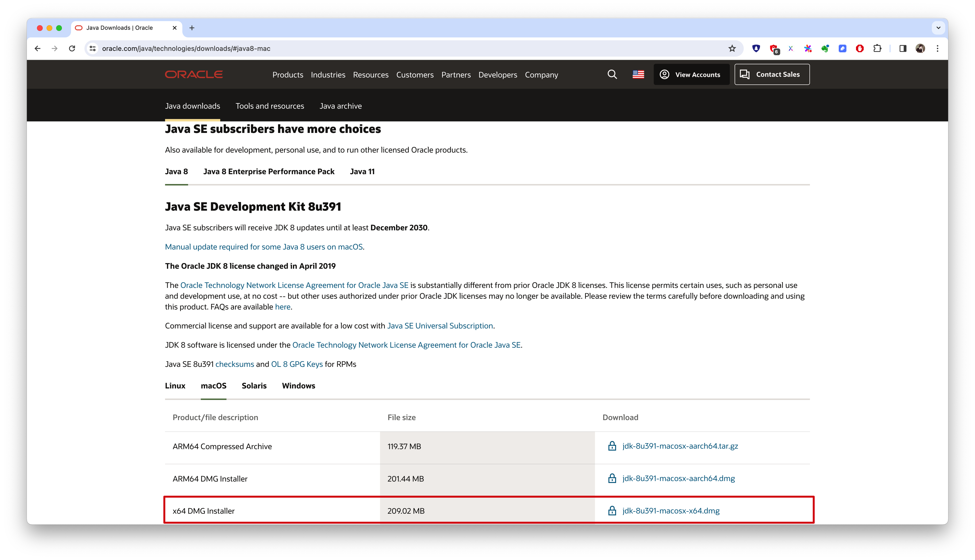The width and height of the screenshot is (975, 560).
Task: Expand the tab search dropdown arrow
Action: click(938, 28)
